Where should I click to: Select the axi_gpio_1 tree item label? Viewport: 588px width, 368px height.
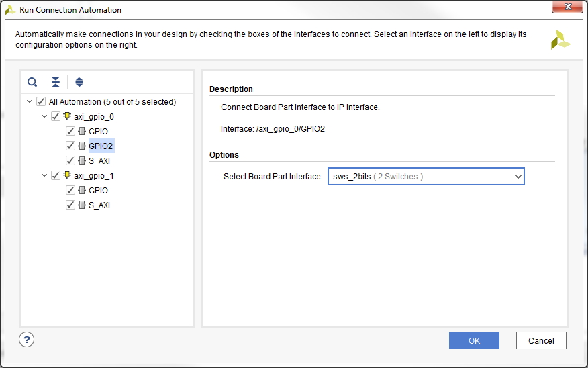pyautogui.click(x=94, y=175)
